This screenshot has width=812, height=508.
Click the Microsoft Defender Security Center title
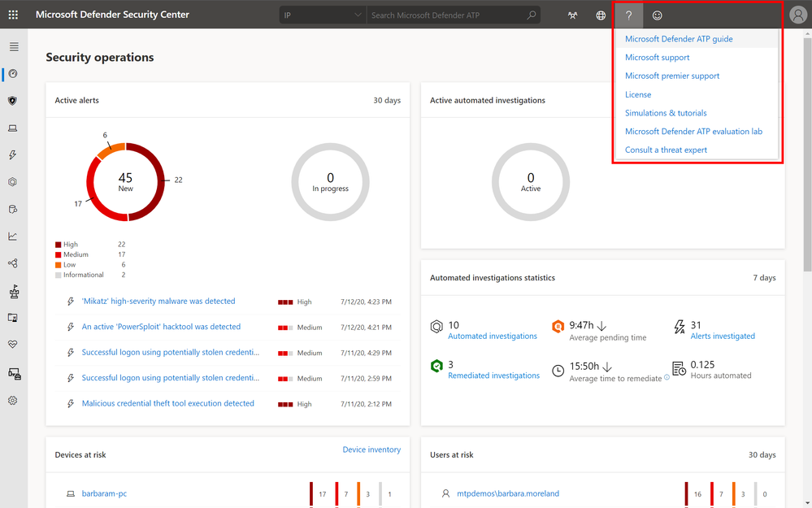coord(112,15)
